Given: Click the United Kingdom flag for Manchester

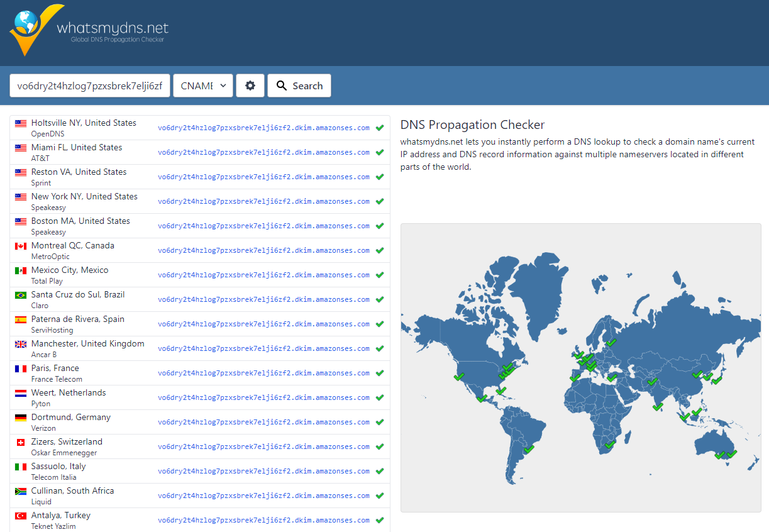Looking at the screenshot, I should (x=21, y=344).
